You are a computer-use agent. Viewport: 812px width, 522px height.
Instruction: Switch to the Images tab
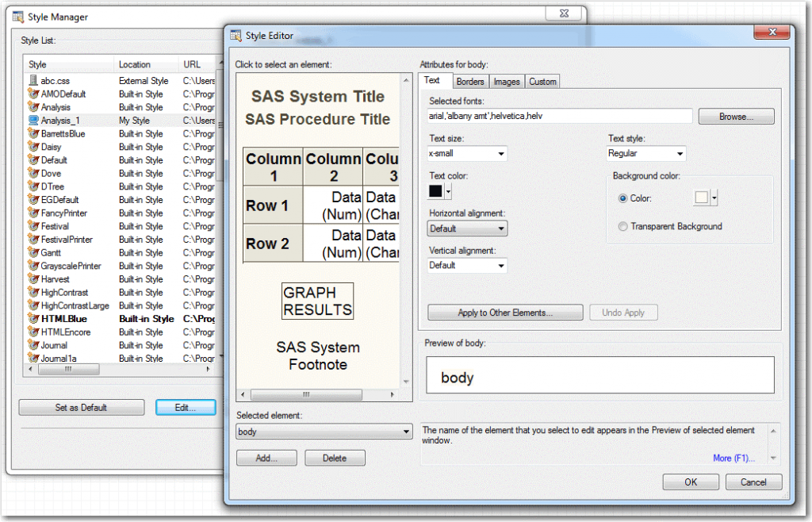click(507, 81)
